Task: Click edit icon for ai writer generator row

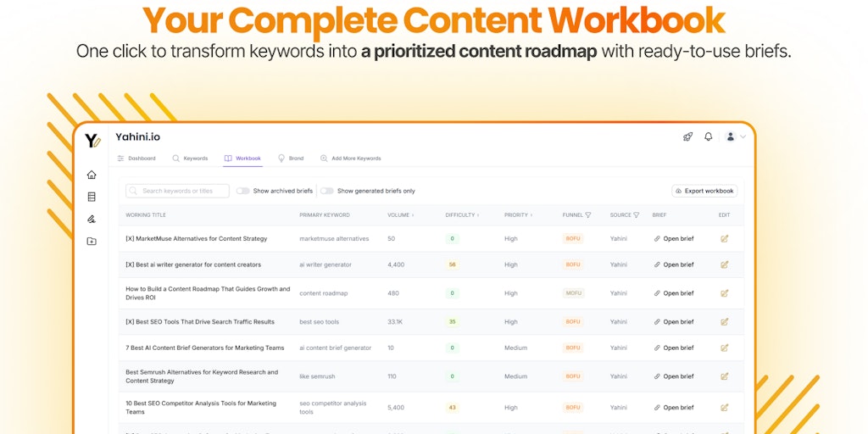Action: [x=724, y=264]
